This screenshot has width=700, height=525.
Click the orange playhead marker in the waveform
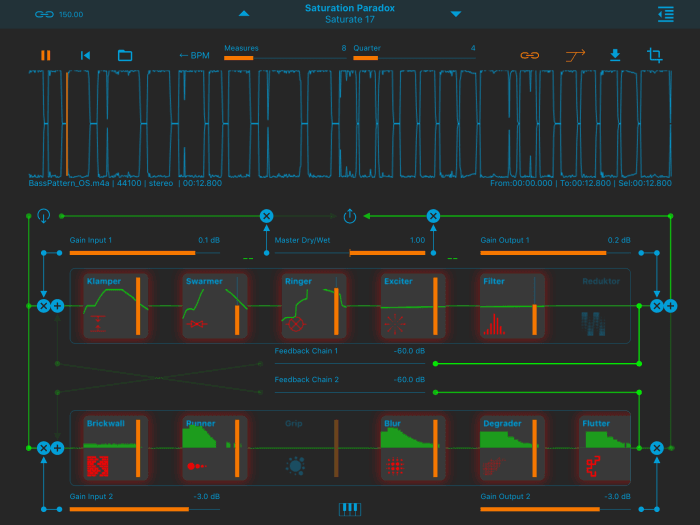click(67, 124)
